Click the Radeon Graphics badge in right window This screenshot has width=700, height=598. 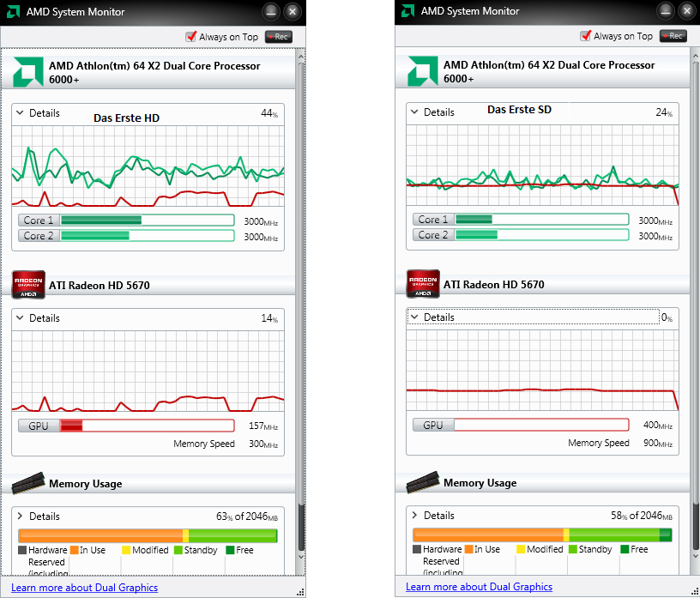(423, 284)
